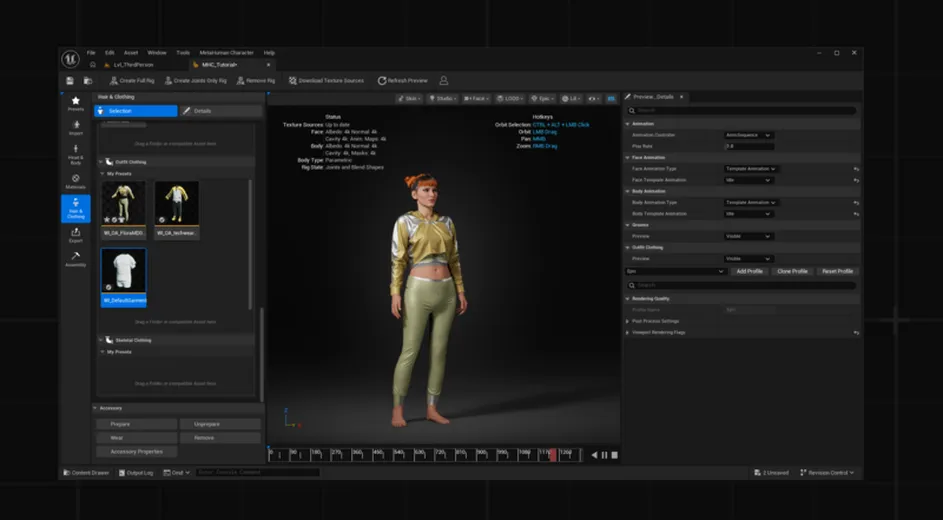The width and height of the screenshot is (943, 520).
Task: Click the Clone Profile button
Action: [792, 272]
